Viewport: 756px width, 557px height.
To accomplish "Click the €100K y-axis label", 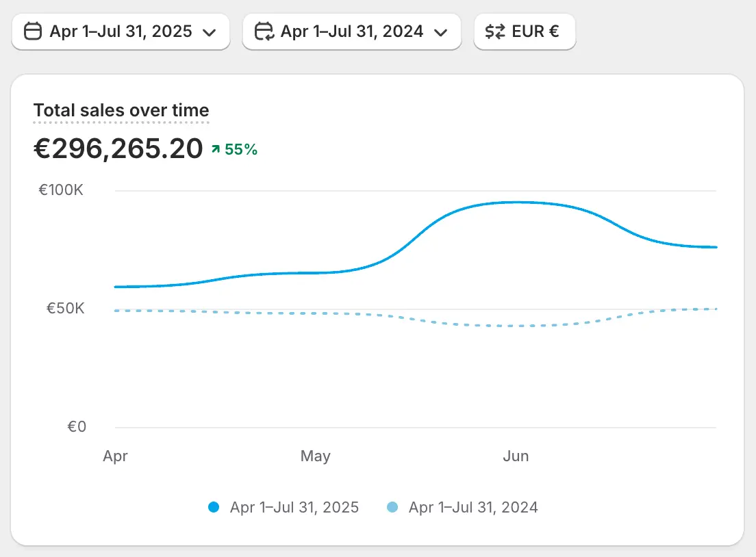I will tap(61, 190).
